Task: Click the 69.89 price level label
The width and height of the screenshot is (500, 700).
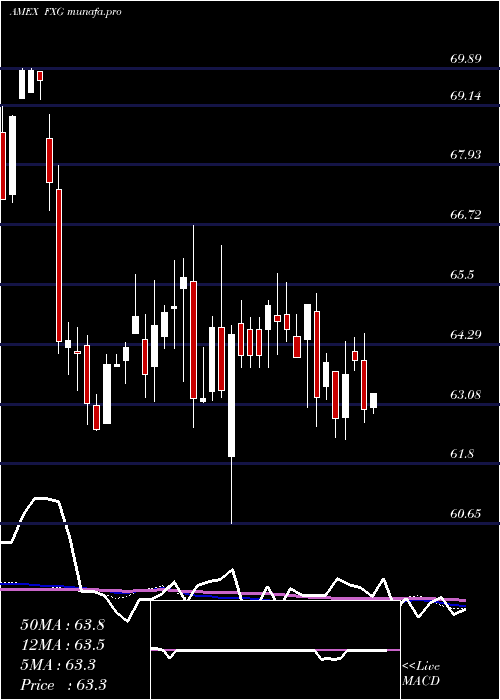Action: 466,58
